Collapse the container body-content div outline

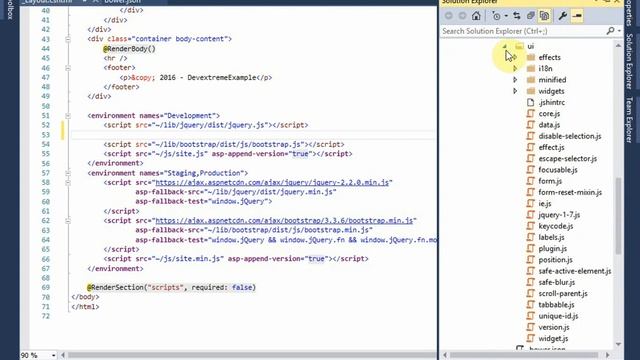point(68,39)
